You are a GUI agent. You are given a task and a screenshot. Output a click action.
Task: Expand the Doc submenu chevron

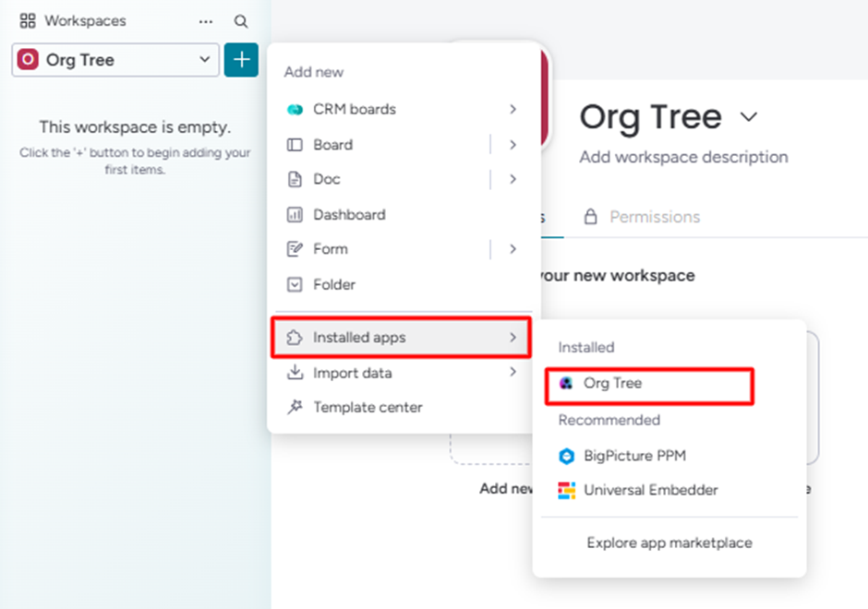pos(512,179)
